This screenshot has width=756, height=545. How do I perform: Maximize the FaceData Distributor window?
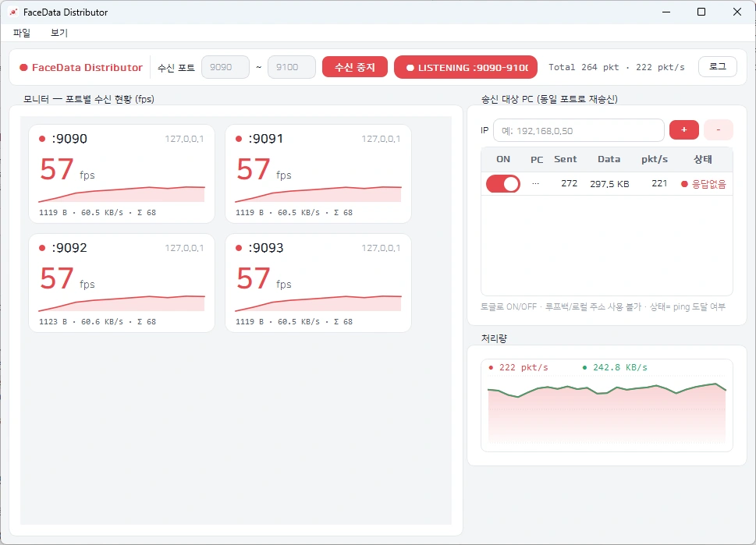pyautogui.click(x=701, y=12)
